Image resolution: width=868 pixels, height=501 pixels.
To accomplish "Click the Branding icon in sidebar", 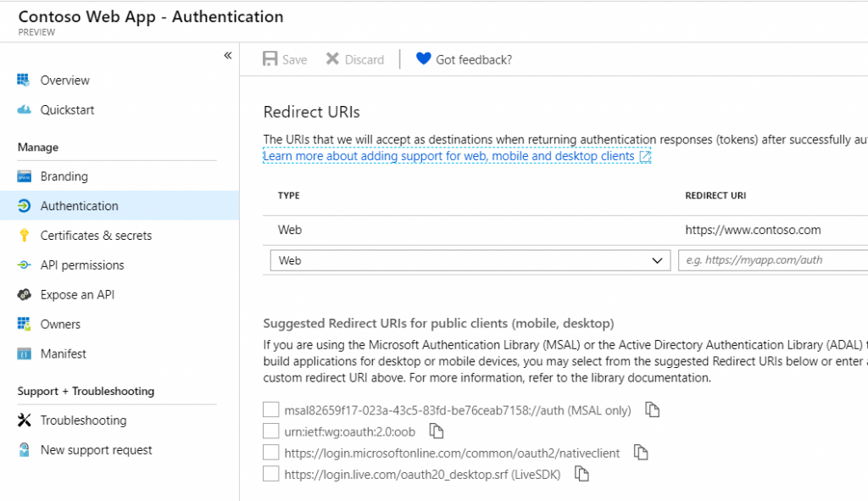I will tap(24, 176).
